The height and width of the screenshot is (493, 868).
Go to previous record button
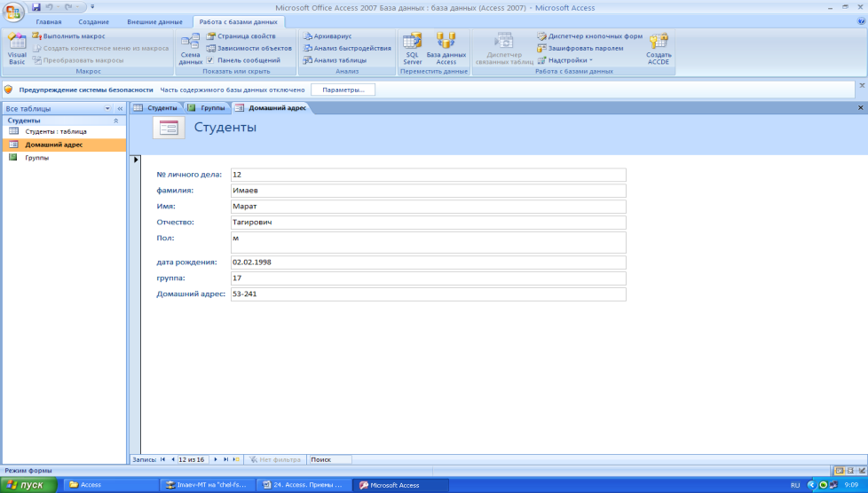coord(173,459)
